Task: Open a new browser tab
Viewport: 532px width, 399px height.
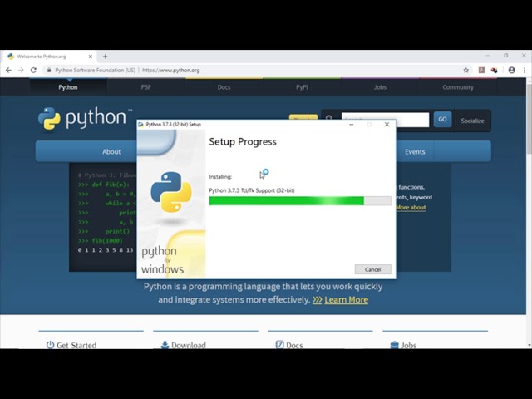Action: (106, 57)
